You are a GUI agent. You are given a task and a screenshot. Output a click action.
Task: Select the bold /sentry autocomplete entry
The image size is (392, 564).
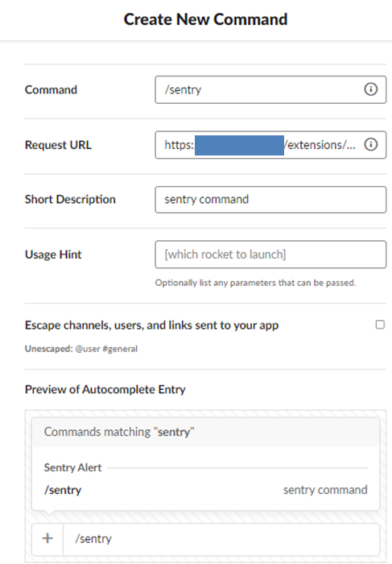(x=63, y=490)
